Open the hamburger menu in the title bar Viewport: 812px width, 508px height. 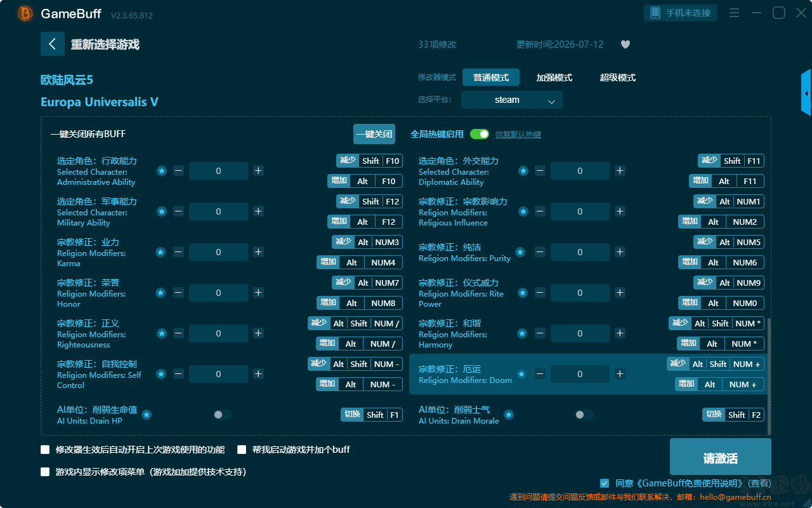pyautogui.click(x=734, y=13)
